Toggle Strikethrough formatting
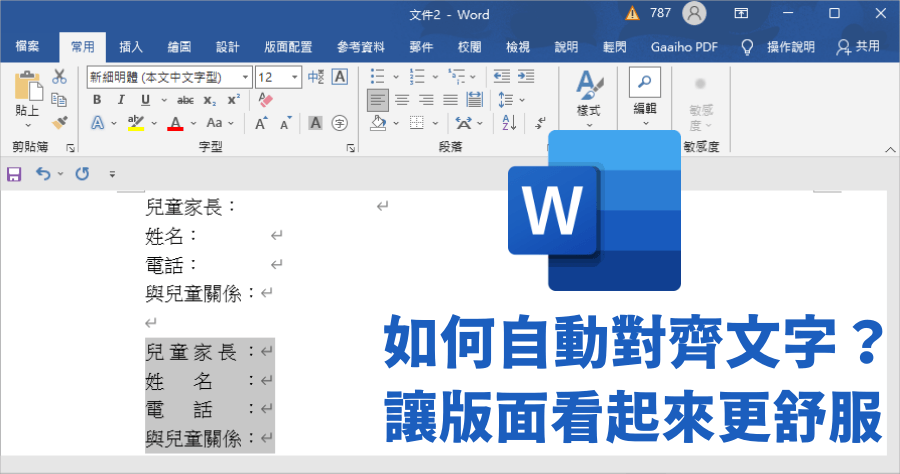This screenshot has width=900, height=474. coord(185,100)
